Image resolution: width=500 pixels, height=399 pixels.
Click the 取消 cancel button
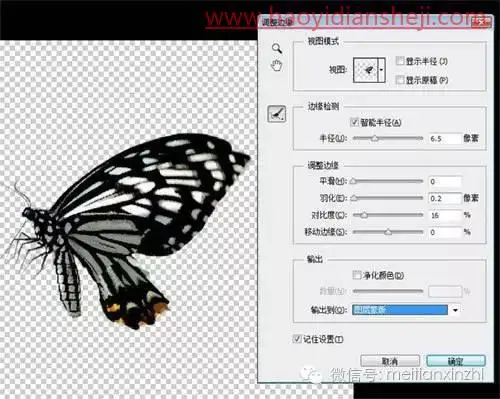pyautogui.click(x=390, y=361)
